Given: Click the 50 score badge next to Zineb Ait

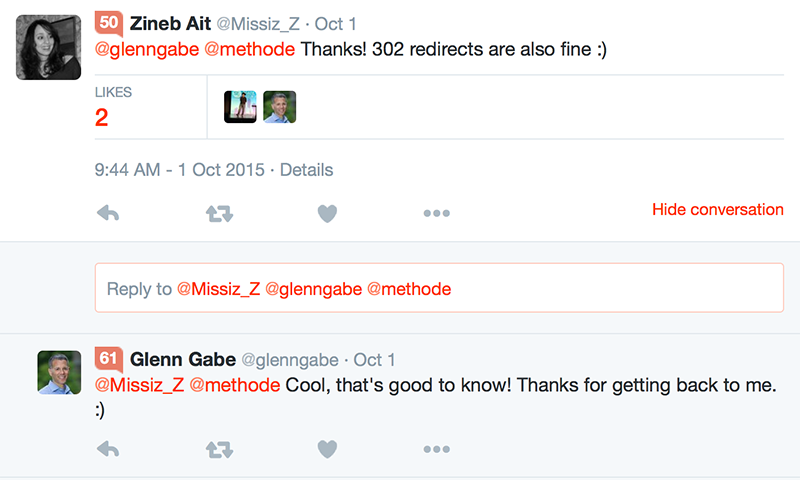Looking at the screenshot, I should [109, 23].
